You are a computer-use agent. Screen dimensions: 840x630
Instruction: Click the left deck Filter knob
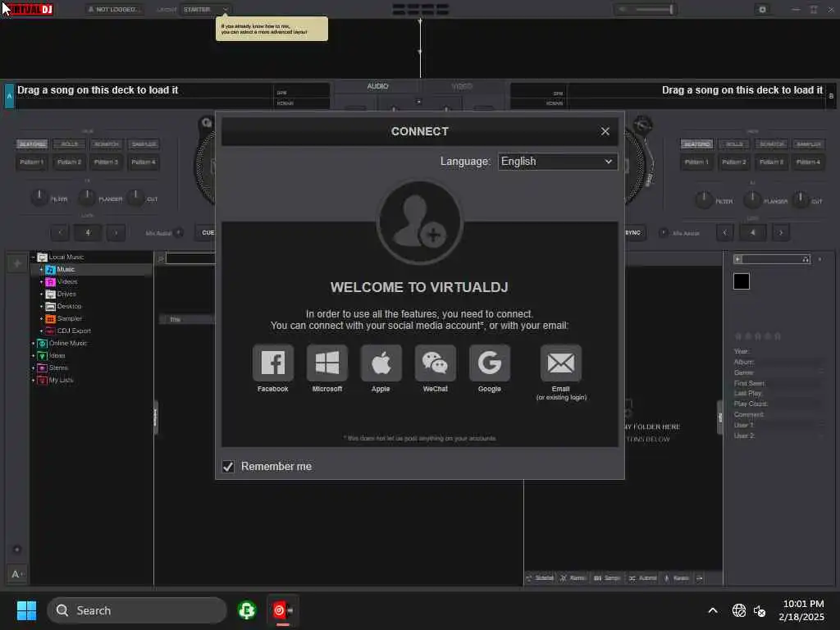pos(39,198)
